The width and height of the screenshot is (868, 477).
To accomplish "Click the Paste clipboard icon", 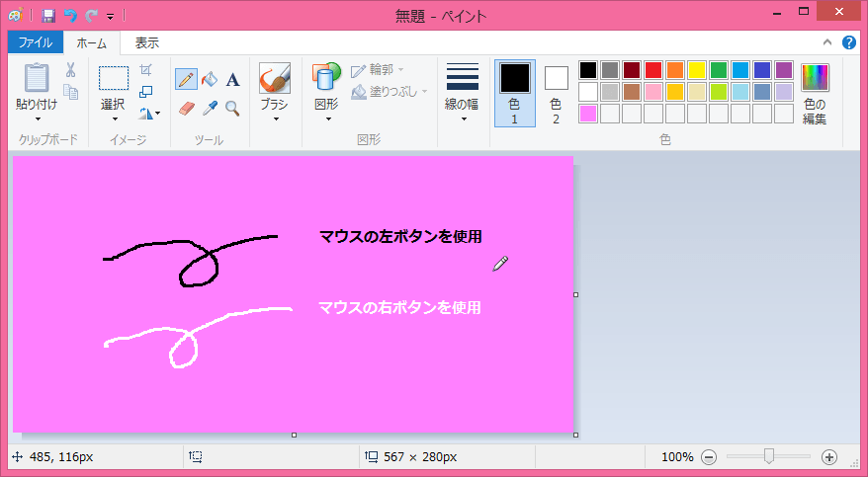I will coord(37,78).
